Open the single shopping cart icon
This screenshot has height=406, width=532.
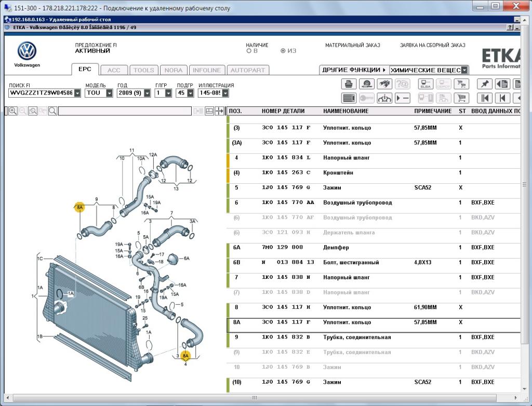click(x=461, y=98)
